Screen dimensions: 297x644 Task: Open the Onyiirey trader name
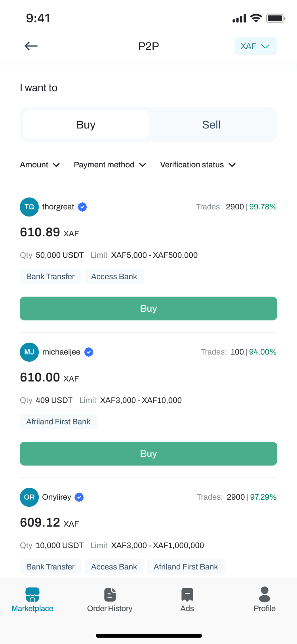coord(57,497)
